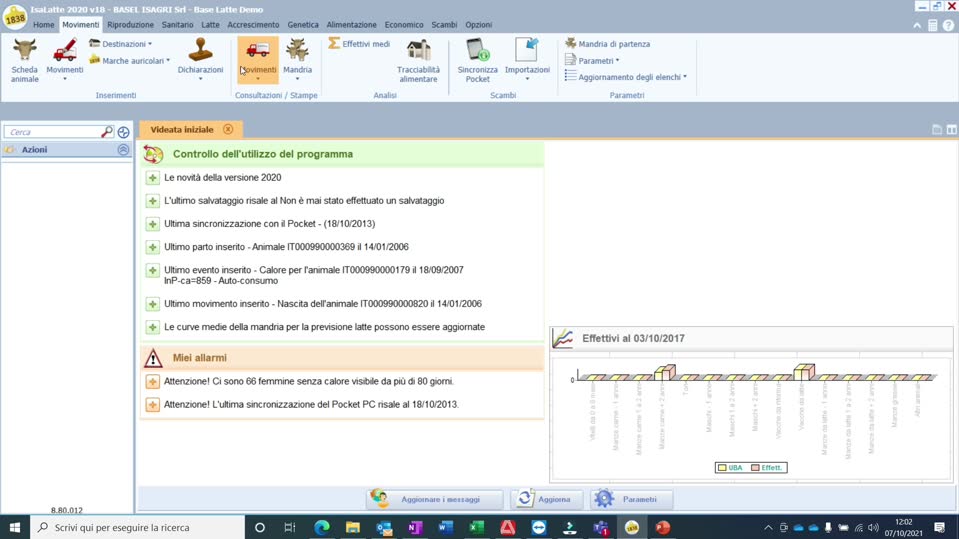Collapse the ribbon with the up arrow

[917, 26]
